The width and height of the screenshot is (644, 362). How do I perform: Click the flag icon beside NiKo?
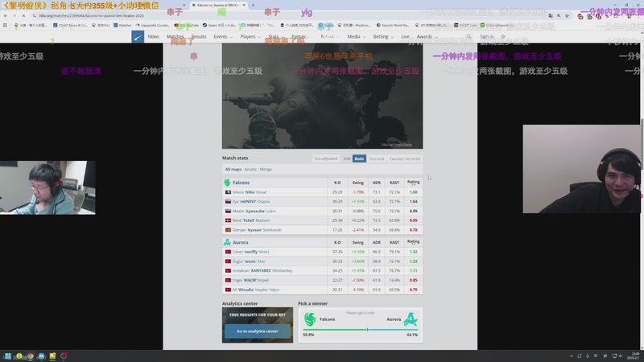pos(228,192)
